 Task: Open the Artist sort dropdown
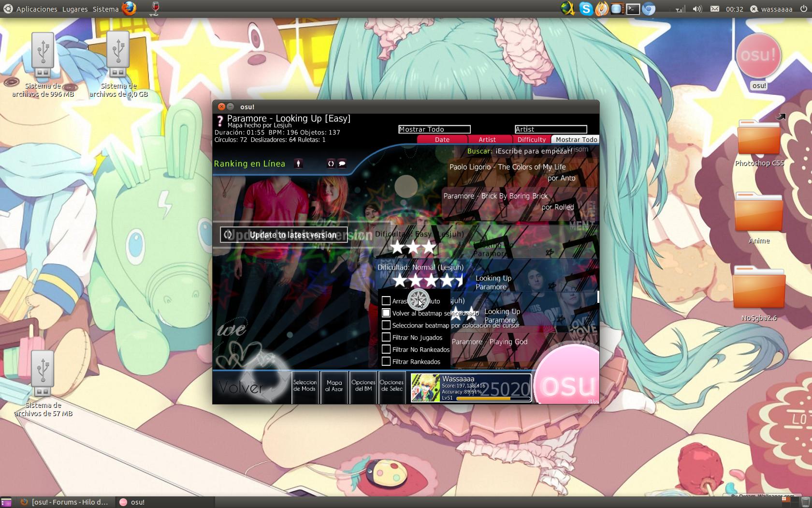551,129
